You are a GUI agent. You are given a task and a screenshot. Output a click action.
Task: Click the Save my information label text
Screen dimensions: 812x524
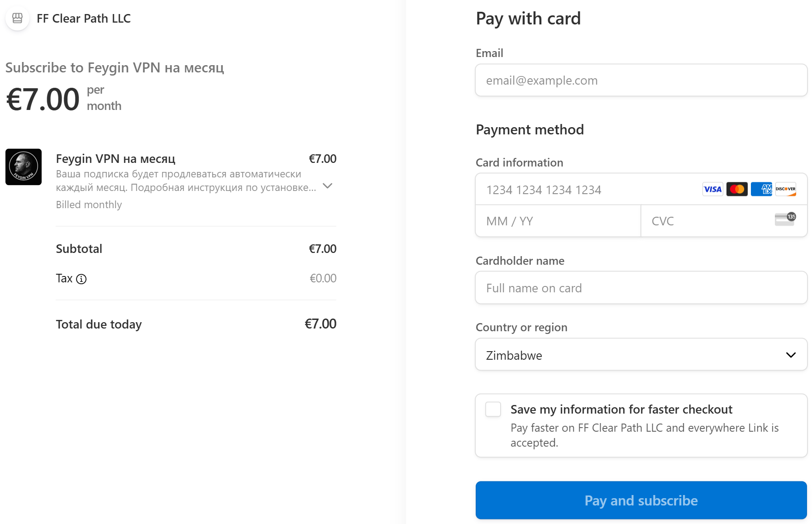(x=621, y=410)
